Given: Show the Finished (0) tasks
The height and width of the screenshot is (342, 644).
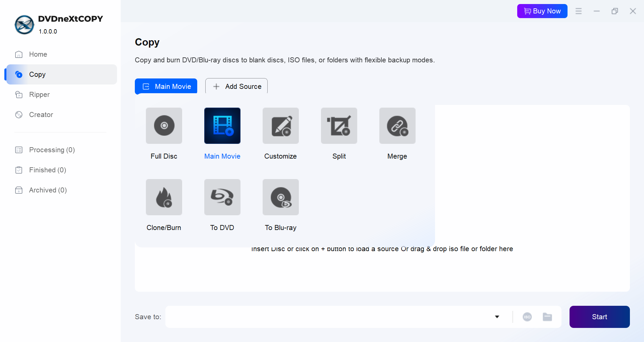Looking at the screenshot, I should point(61,170).
